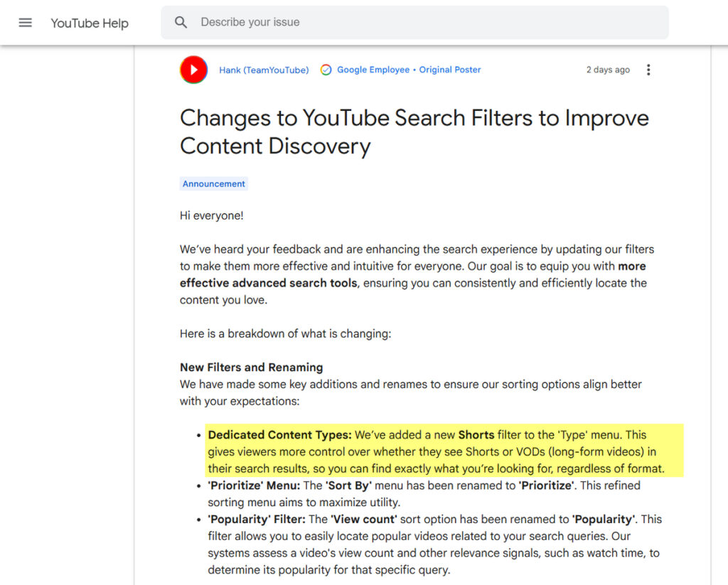Click the Announcement label tag
Viewport: 728px width, 585px height.
pyautogui.click(x=213, y=183)
